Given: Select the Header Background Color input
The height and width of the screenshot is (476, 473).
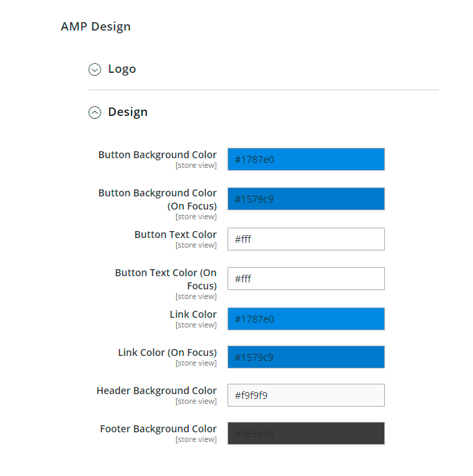Looking at the screenshot, I should (x=306, y=396).
